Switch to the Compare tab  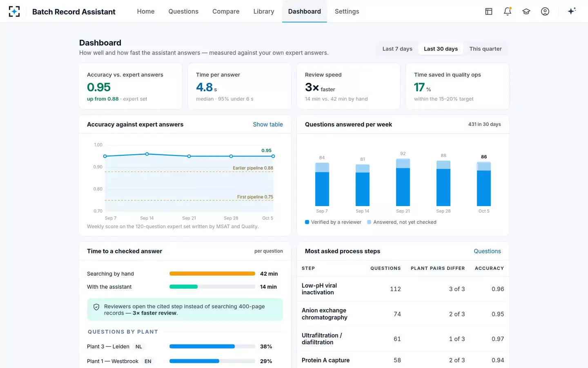click(226, 11)
